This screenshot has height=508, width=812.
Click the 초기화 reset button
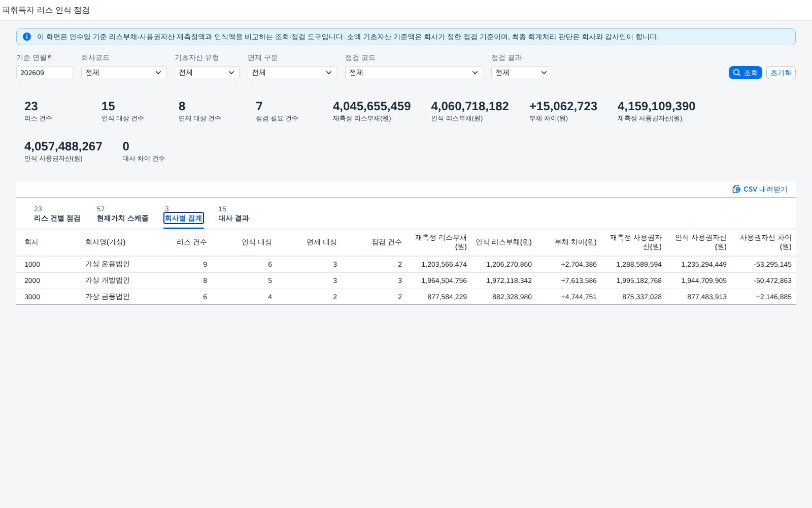pyautogui.click(x=781, y=73)
